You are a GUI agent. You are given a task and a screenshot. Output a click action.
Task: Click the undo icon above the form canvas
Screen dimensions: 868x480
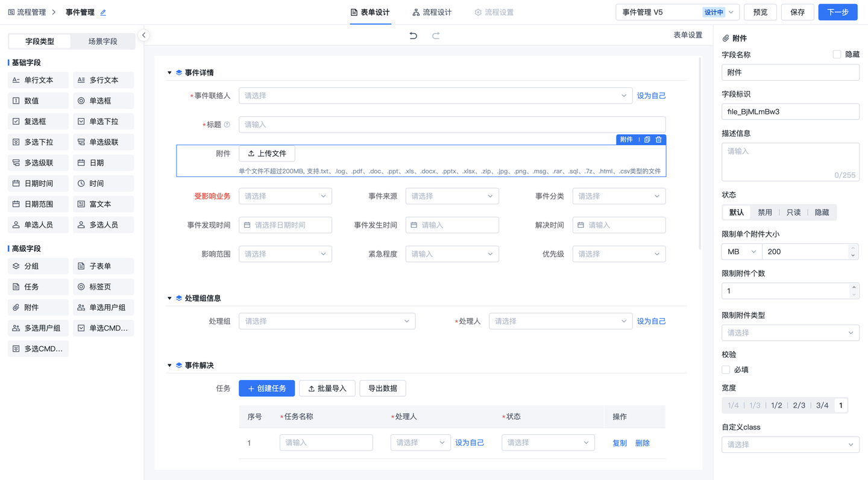click(x=413, y=36)
